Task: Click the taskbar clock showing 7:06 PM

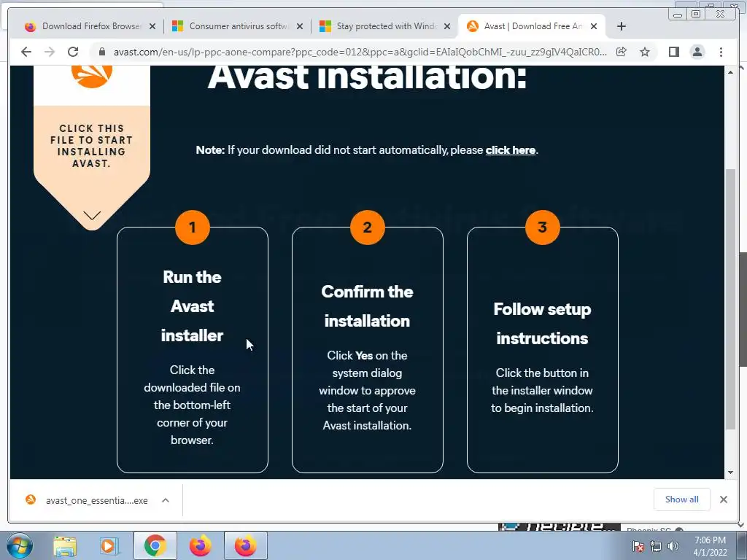Action: (x=710, y=546)
